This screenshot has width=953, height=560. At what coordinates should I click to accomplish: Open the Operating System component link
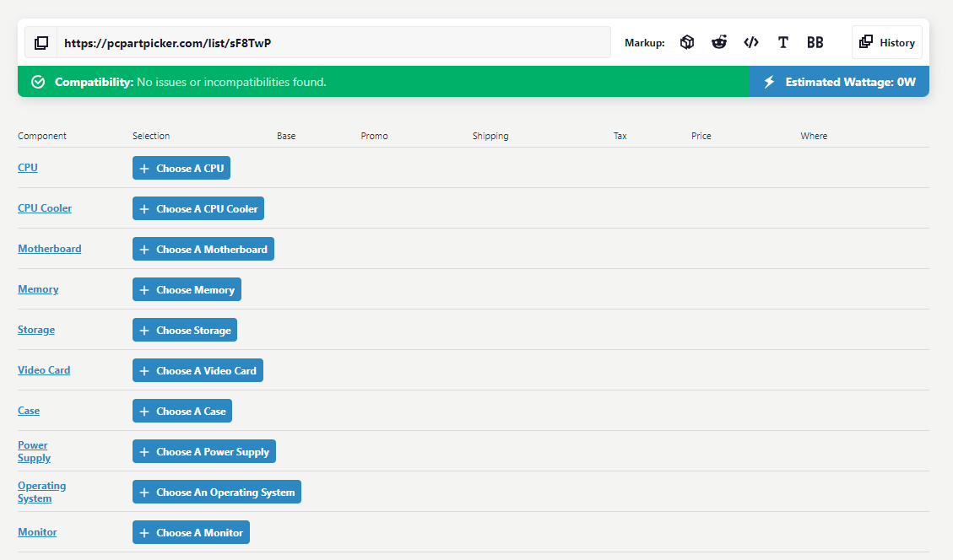(x=41, y=492)
